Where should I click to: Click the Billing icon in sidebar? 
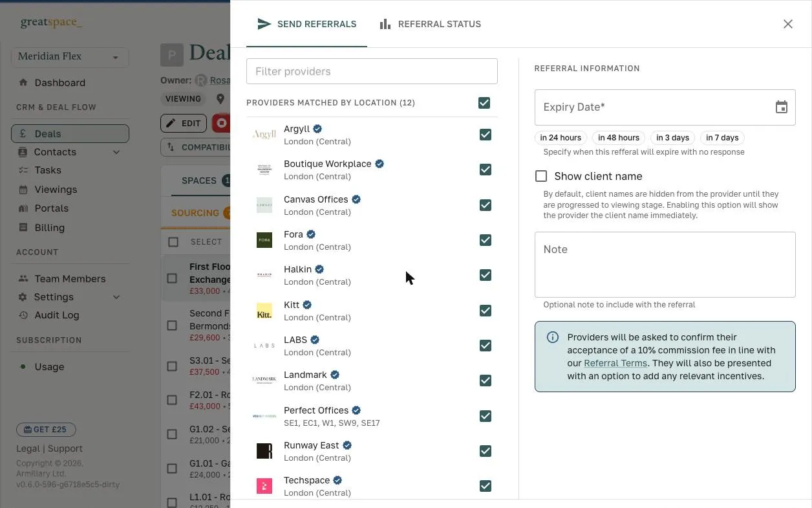[x=23, y=228]
